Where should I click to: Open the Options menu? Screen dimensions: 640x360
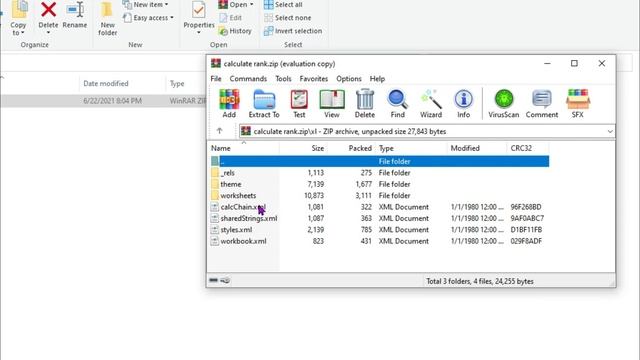(x=349, y=79)
